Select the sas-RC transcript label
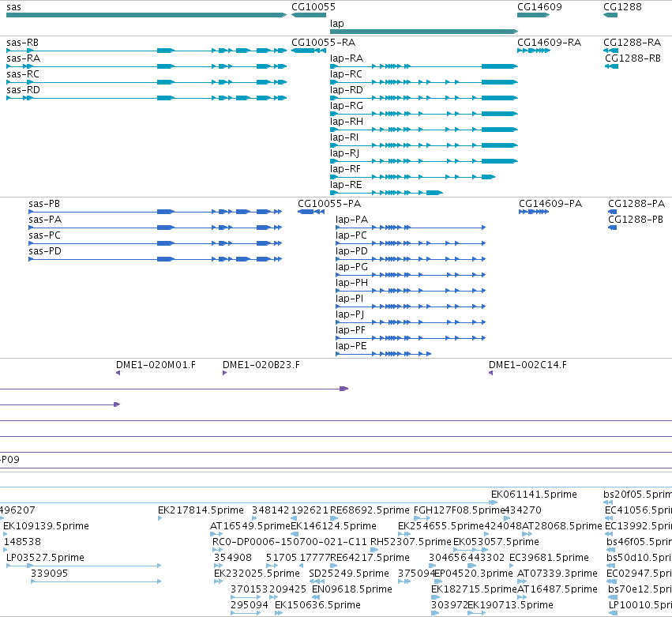This screenshot has width=672, height=617. [23, 74]
